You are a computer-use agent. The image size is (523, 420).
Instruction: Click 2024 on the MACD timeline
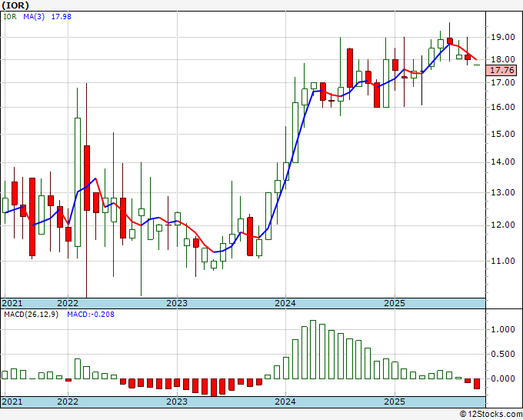click(x=285, y=402)
